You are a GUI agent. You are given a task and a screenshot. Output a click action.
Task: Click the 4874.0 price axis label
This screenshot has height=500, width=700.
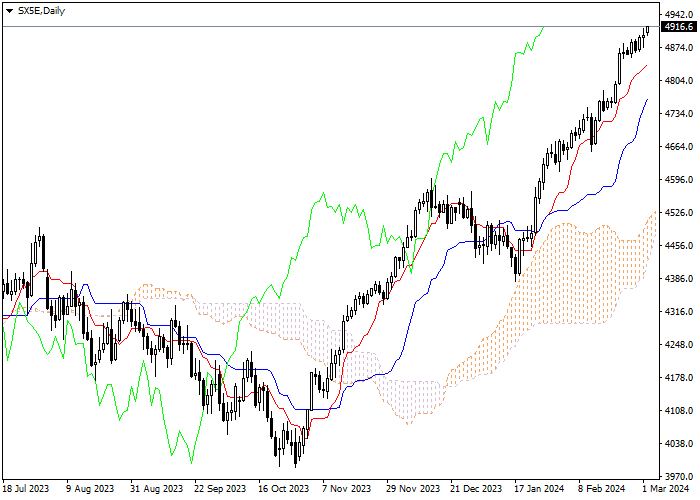679,47
